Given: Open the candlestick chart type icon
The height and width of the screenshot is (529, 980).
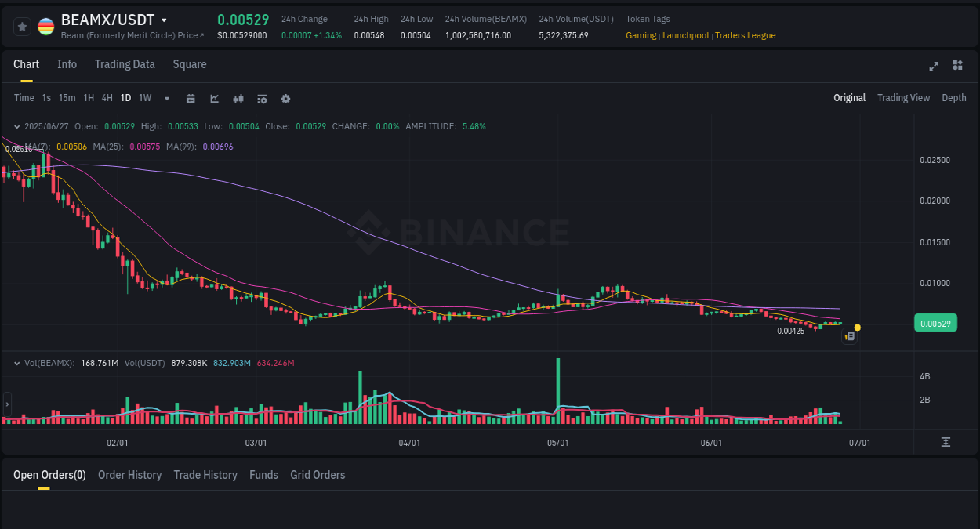Looking at the screenshot, I should tap(238, 98).
